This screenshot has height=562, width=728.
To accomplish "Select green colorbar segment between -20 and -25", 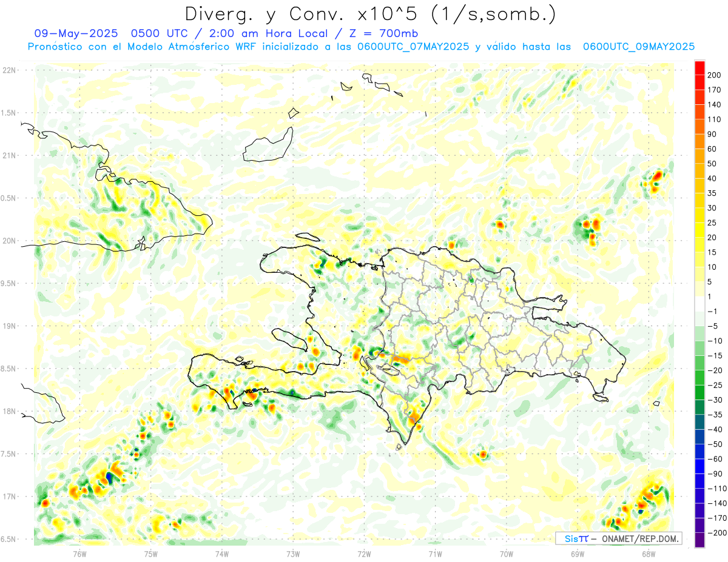I will pos(699,378).
